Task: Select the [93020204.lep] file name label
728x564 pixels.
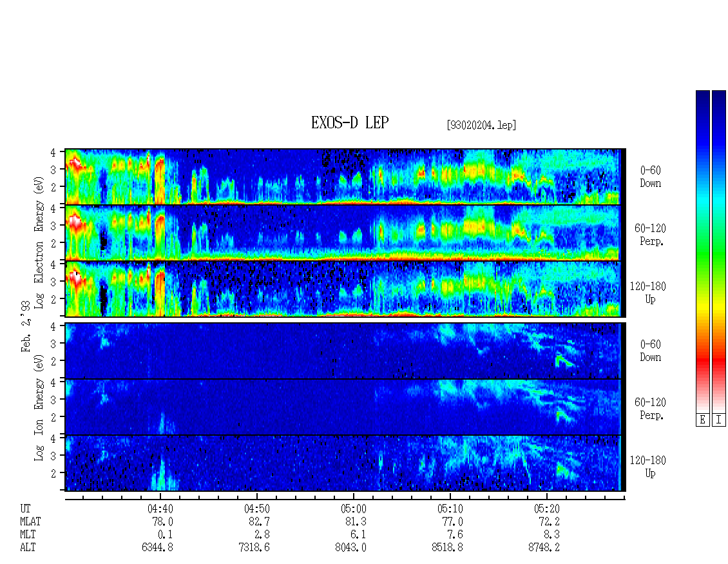Action: [481, 125]
